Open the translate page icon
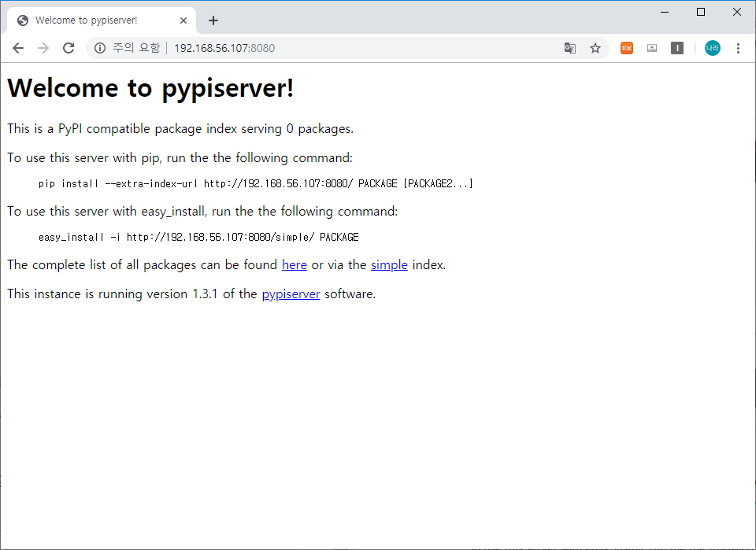 [x=570, y=48]
